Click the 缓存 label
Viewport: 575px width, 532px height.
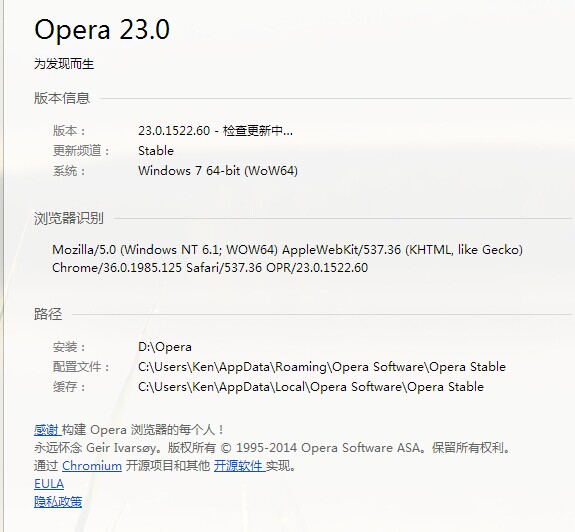tap(69, 387)
